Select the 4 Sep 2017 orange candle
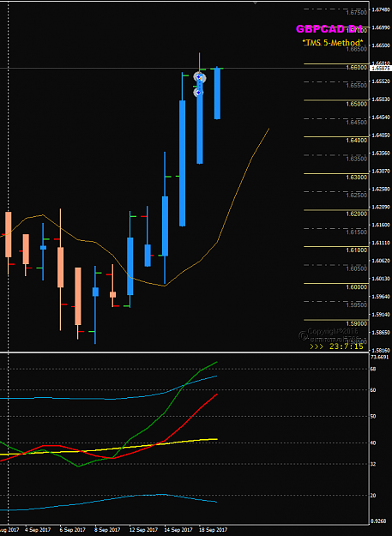Screen dimensions: 392x536 26,250
